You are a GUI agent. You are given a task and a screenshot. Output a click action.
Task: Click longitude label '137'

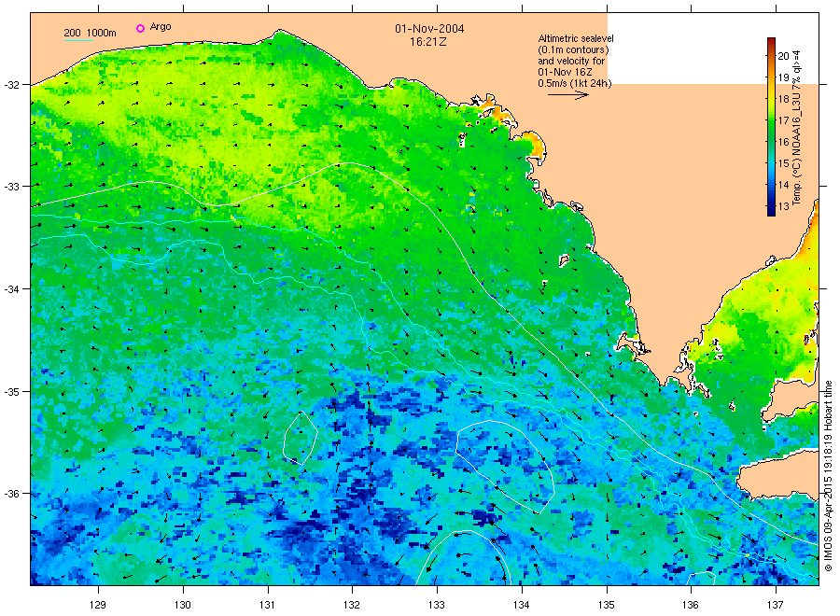pos(776,605)
